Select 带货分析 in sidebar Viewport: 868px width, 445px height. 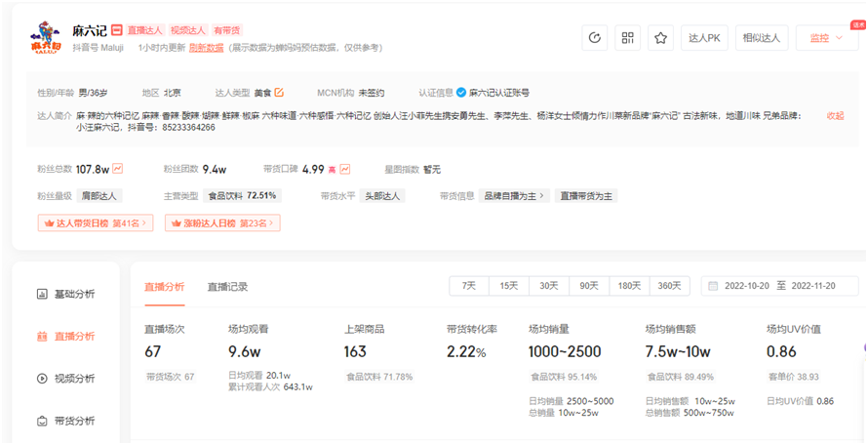click(x=74, y=422)
